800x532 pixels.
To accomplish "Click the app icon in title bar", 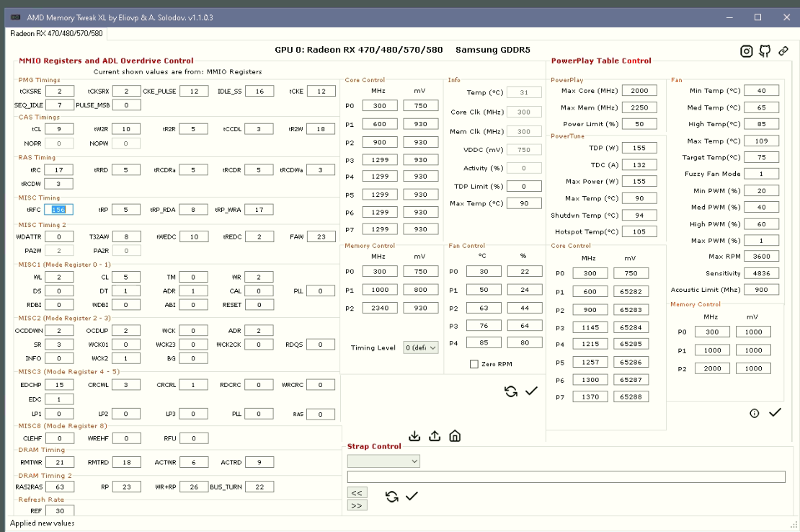I will (x=16, y=17).
